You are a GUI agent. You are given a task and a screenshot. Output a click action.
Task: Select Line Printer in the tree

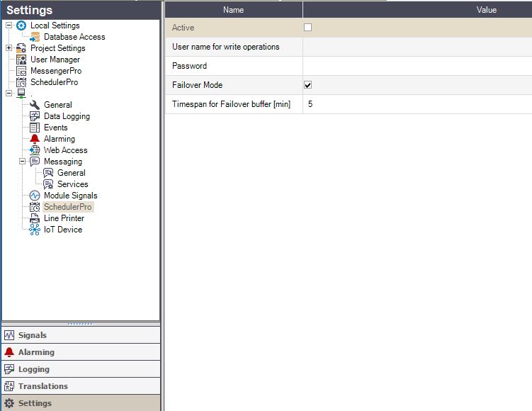coord(64,218)
